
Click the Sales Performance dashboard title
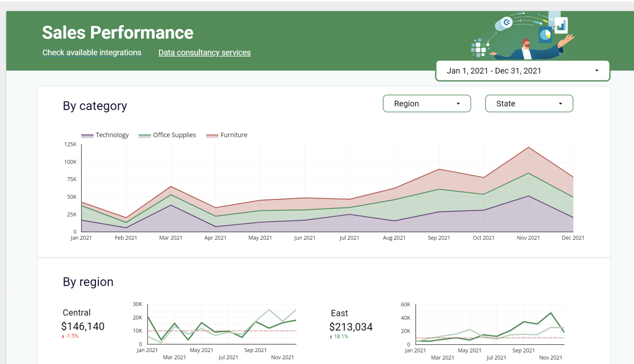tap(118, 32)
